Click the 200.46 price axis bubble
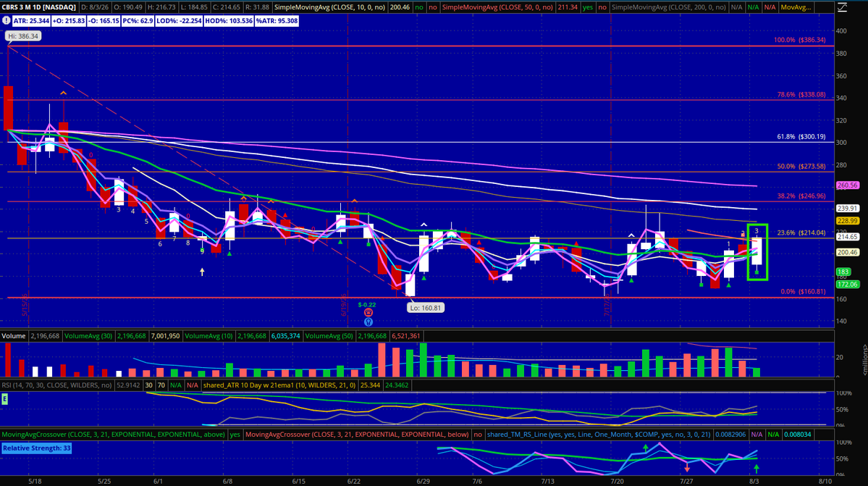The width and height of the screenshot is (868, 486). coord(848,252)
